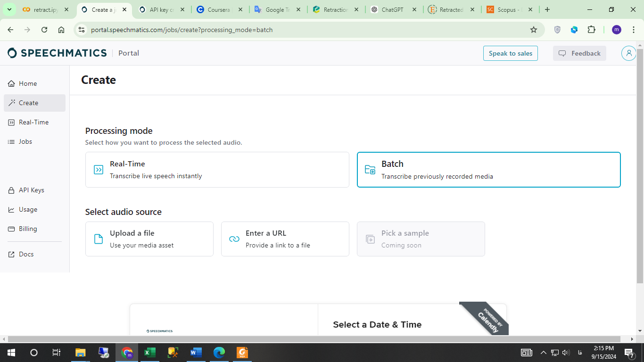
Task: Open the Chrome profile avatar 'm'
Action: 617,30
